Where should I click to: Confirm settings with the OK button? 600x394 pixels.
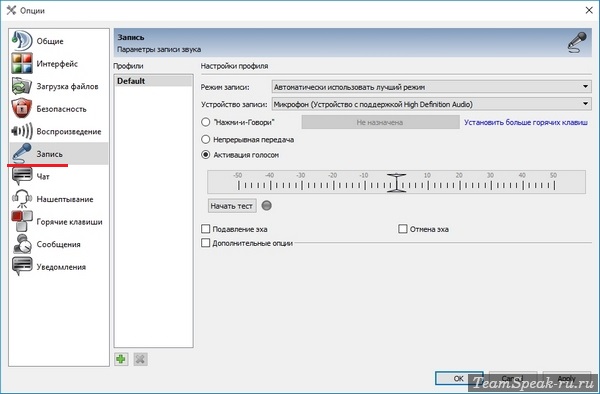[x=459, y=378]
